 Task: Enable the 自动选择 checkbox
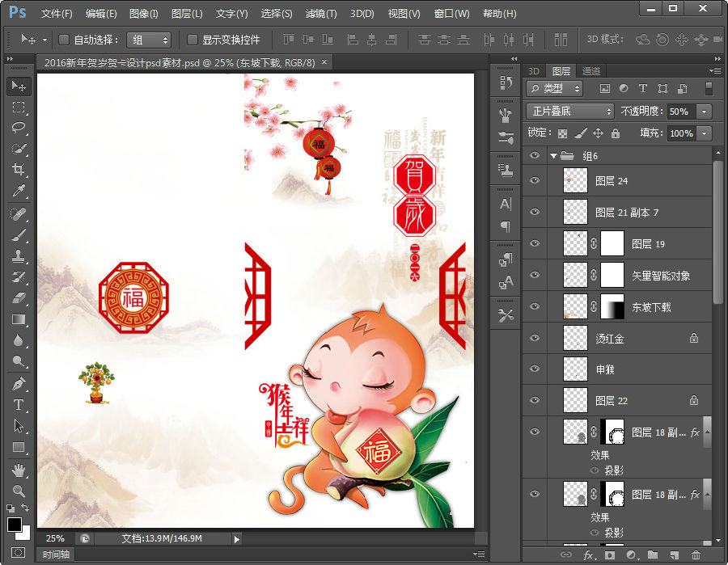point(64,40)
